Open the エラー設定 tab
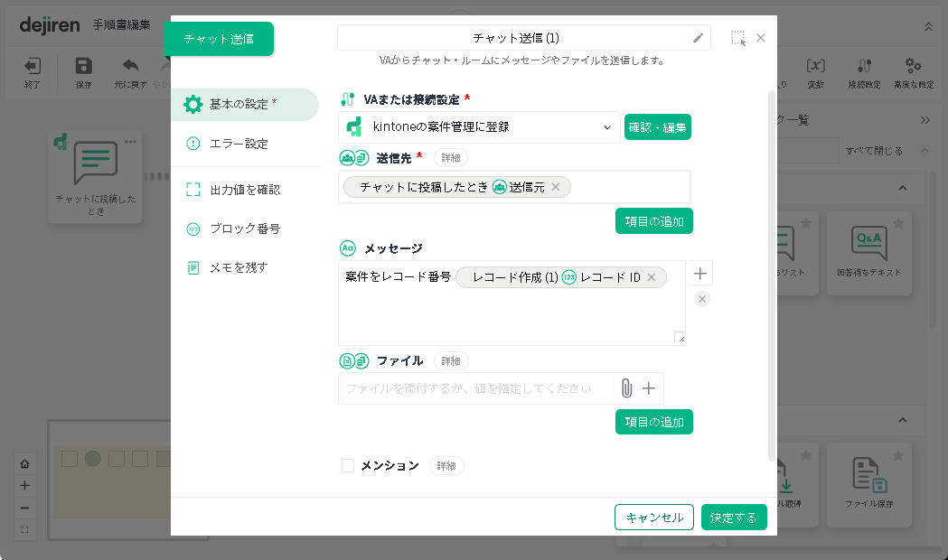The height and width of the screenshot is (560, 948). coord(239,144)
